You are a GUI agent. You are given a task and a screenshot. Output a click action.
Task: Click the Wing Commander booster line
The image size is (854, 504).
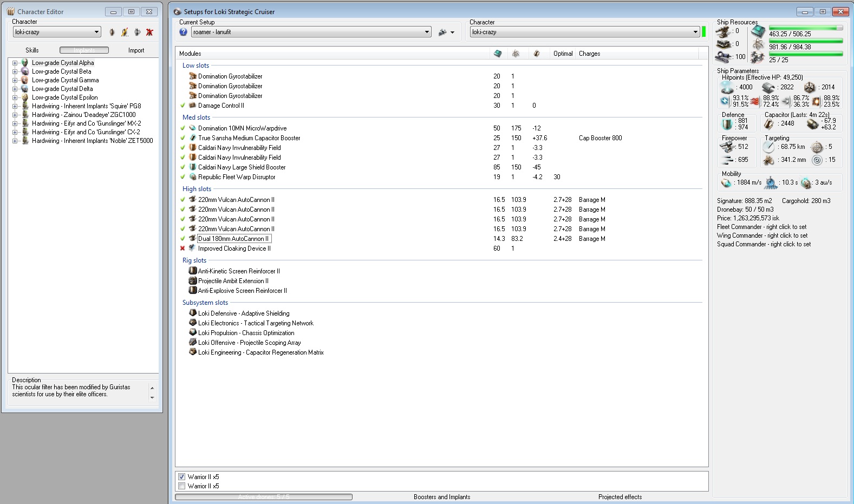pyautogui.click(x=762, y=235)
